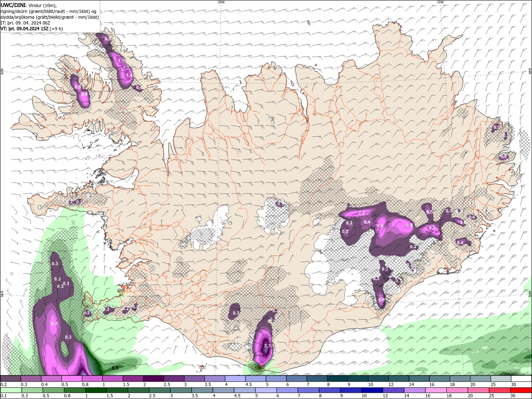Viewport: 532px width, 399px height.
Task: Pick the lavender 4 swatch in snow legend
Action: pos(235,379)
